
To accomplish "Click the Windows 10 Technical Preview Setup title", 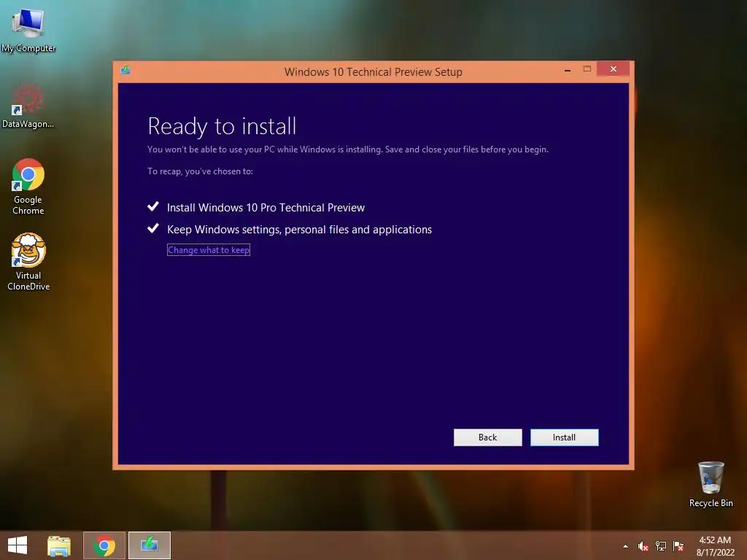I will click(x=373, y=72).
